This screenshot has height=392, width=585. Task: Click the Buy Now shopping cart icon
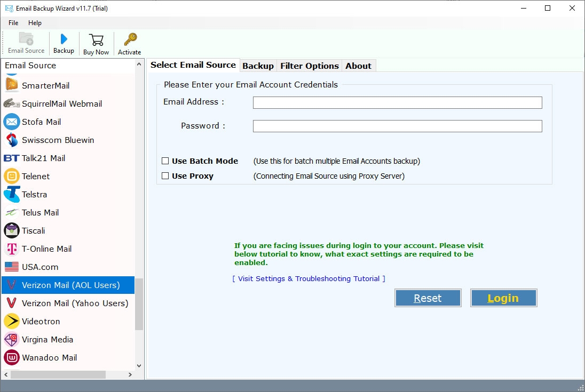96,40
